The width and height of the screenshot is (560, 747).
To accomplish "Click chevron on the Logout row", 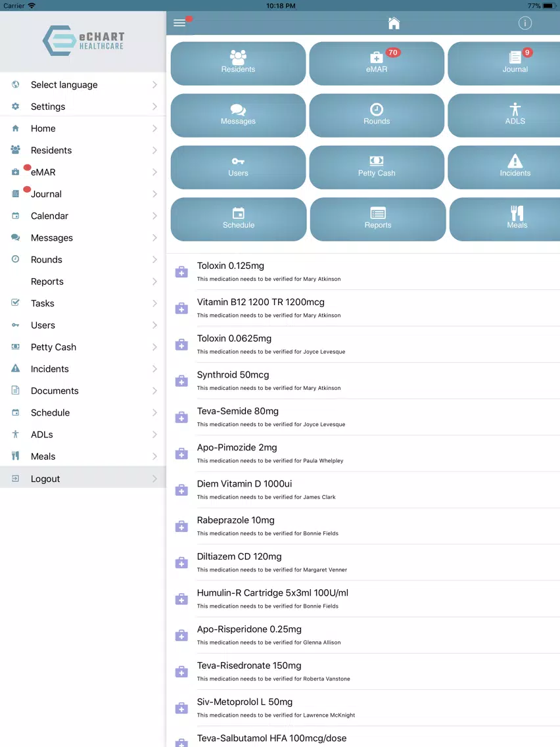I will click(154, 479).
